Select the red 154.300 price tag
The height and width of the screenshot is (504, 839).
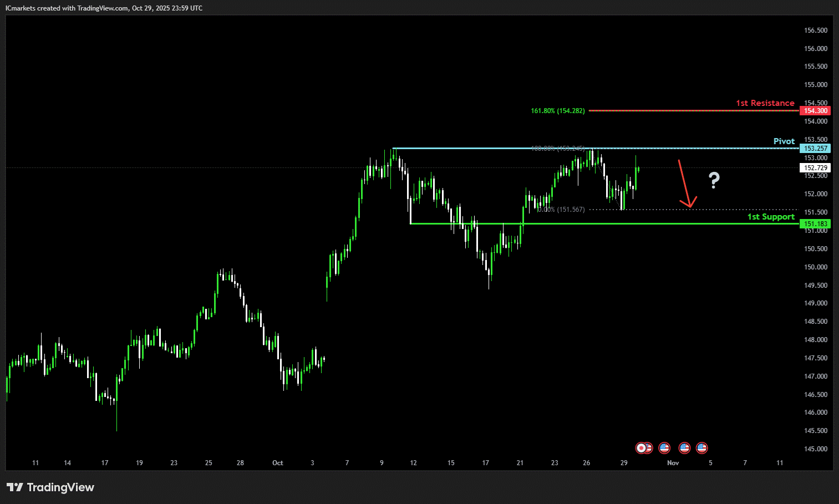tap(815, 111)
